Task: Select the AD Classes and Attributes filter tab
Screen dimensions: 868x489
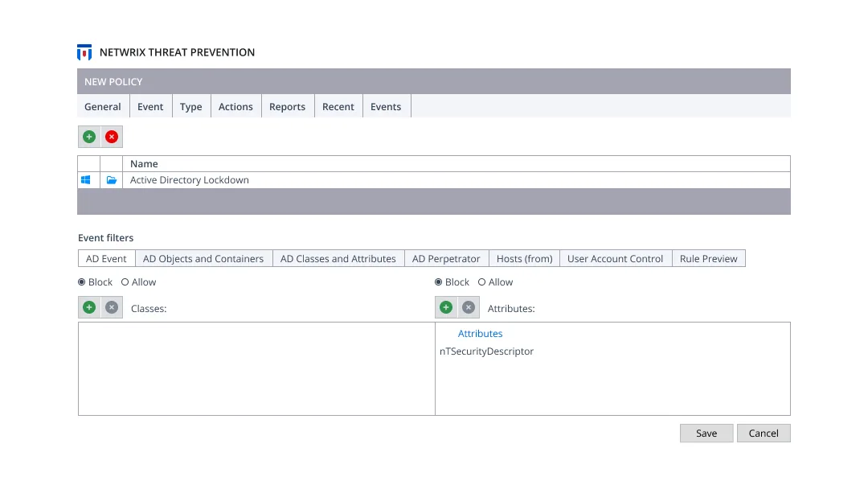Action: pyautogui.click(x=338, y=259)
